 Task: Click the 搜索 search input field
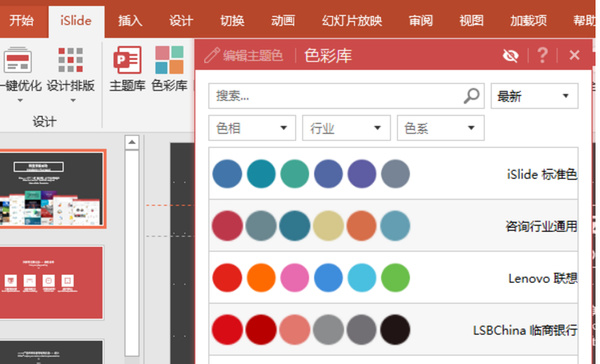tap(346, 96)
